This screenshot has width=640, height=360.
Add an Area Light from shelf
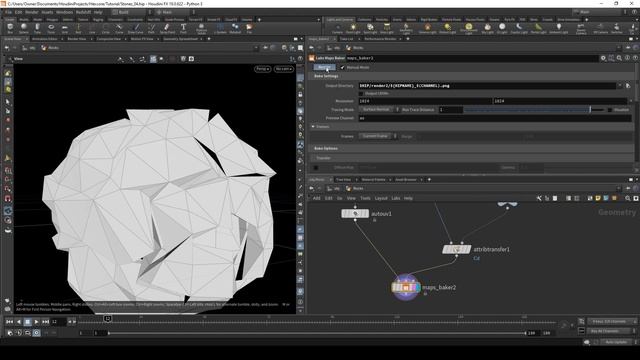coord(387,28)
